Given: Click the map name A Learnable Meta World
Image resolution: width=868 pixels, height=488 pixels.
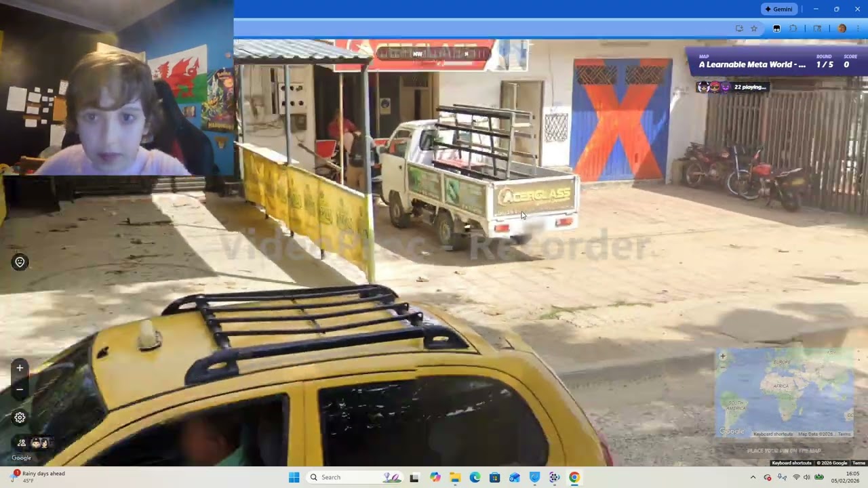Looking at the screenshot, I should coord(752,65).
